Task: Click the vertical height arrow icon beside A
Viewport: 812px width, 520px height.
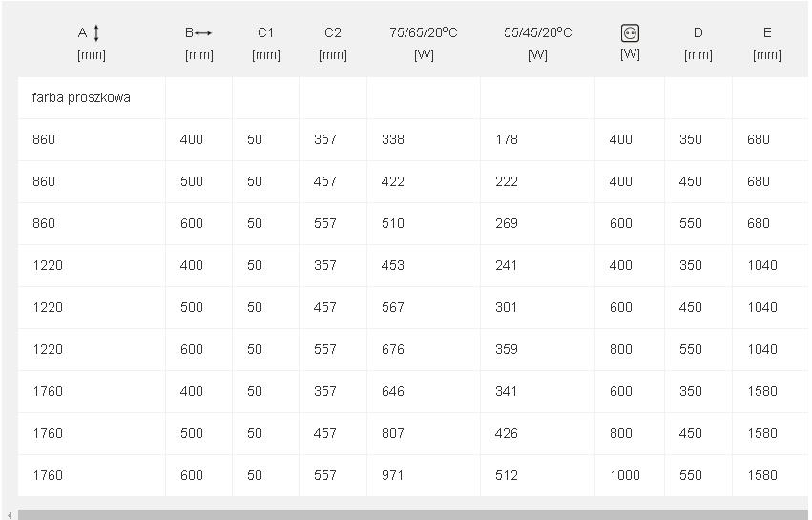Action: 96,33
